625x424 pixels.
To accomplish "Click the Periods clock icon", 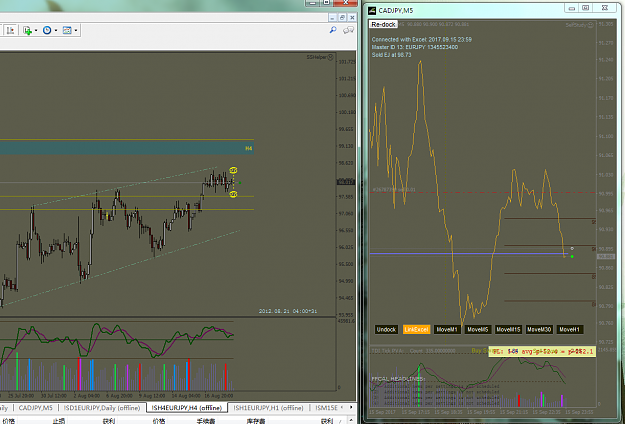I will [x=47, y=30].
